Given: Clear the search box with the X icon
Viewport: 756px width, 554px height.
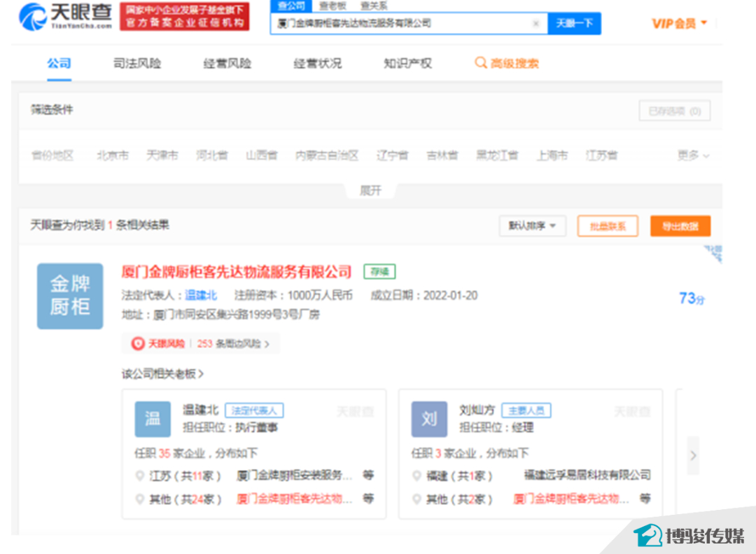Looking at the screenshot, I should (535, 23).
